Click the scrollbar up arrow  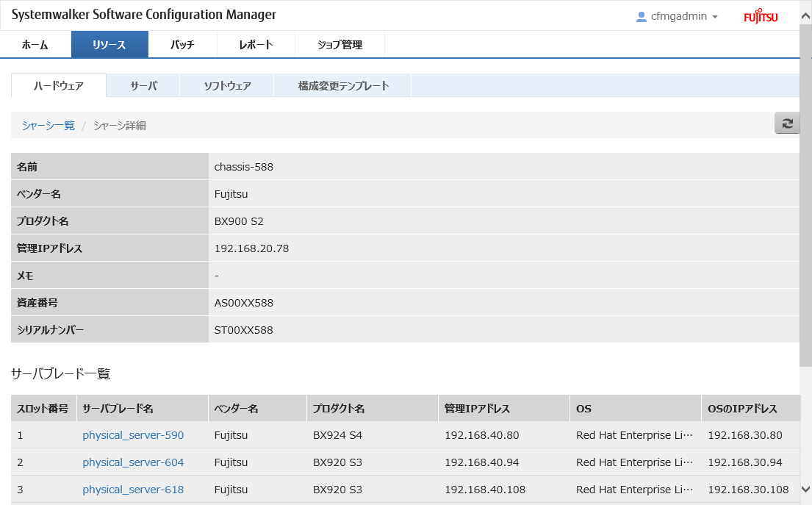tap(806, 16)
